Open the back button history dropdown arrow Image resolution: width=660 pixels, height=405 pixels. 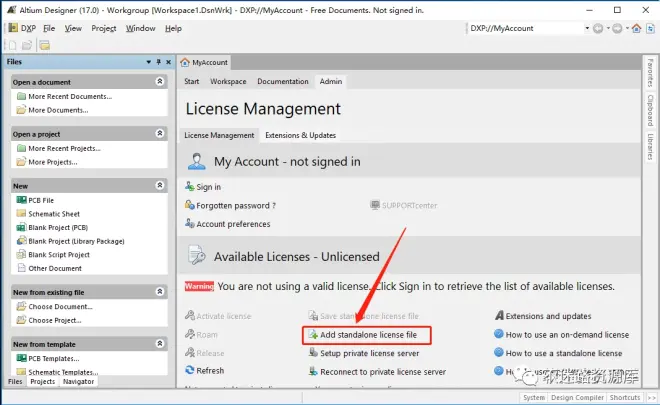click(x=608, y=28)
